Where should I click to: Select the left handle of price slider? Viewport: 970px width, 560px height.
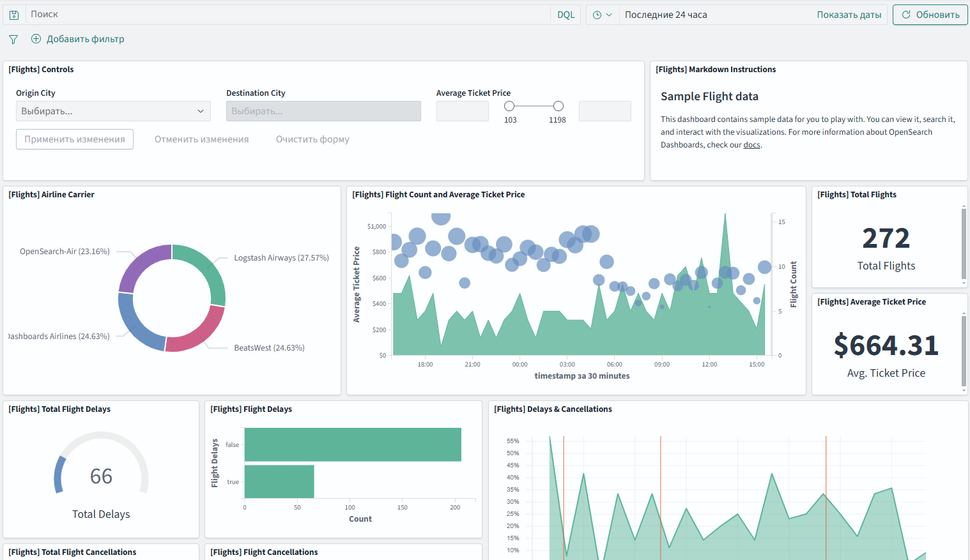pos(509,106)
